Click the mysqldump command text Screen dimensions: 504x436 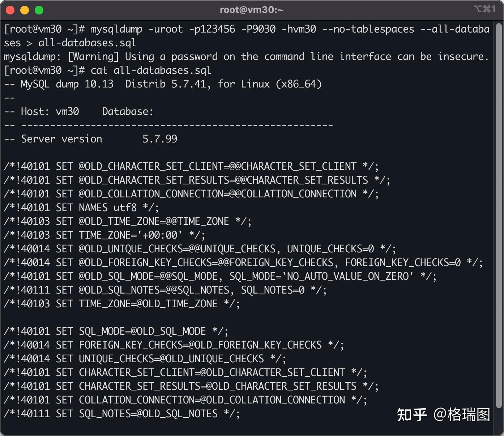pos(247,36)
